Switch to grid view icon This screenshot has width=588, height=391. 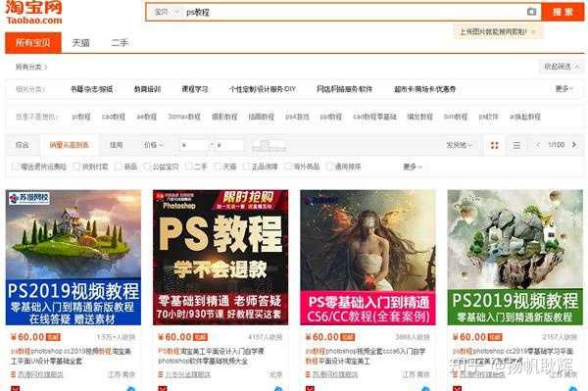pyautogui.click(x=495, y=145)
